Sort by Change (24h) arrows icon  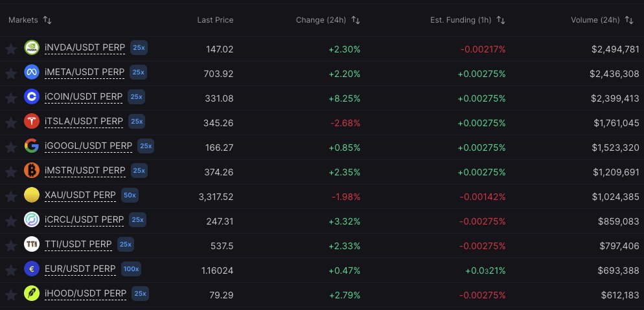356,20
